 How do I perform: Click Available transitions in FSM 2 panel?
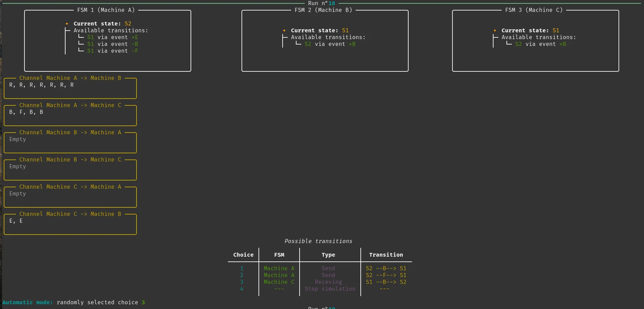coord(328,37)
